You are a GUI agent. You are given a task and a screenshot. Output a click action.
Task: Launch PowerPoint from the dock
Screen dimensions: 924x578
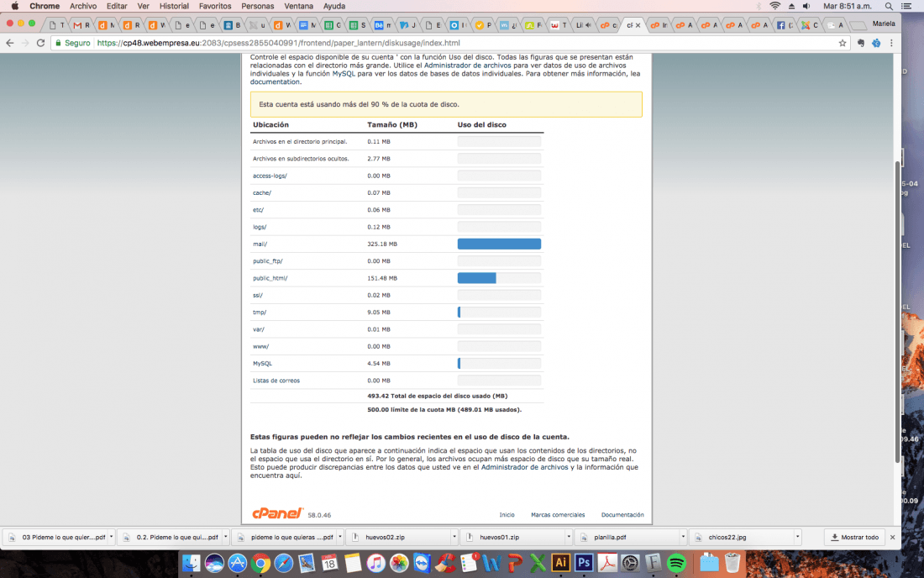(514, 563)
